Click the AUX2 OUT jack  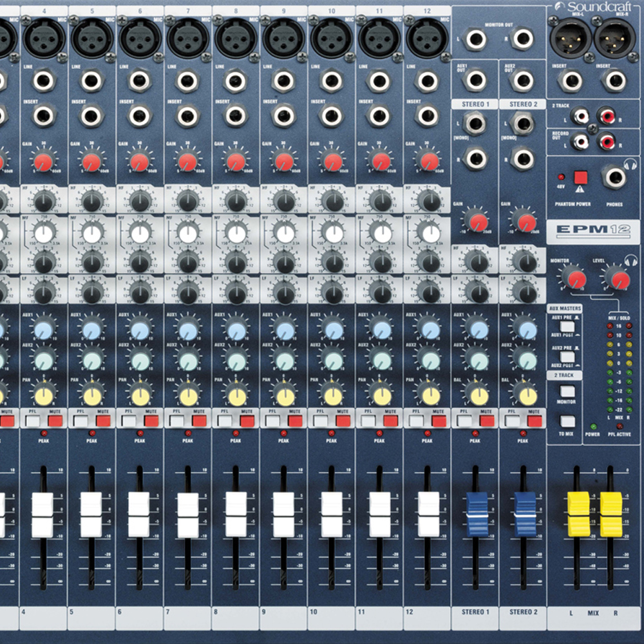point(523,80)
